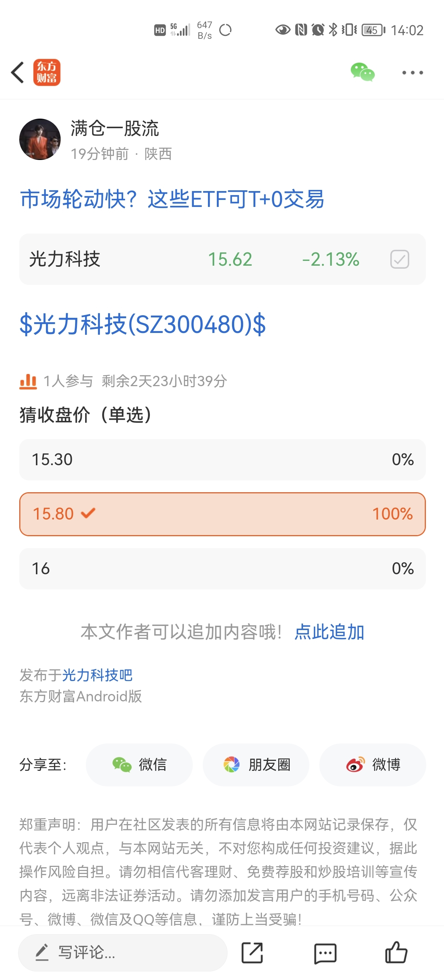Choose 16 as closing price guess

pos(222,569)
